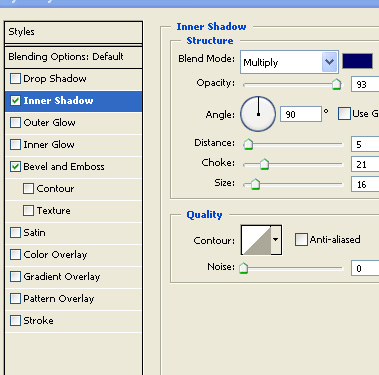Open the Blend Mode dropdown showing Multiply
Image resolution: width=379 pixels, height=375 pixels.
289,62
